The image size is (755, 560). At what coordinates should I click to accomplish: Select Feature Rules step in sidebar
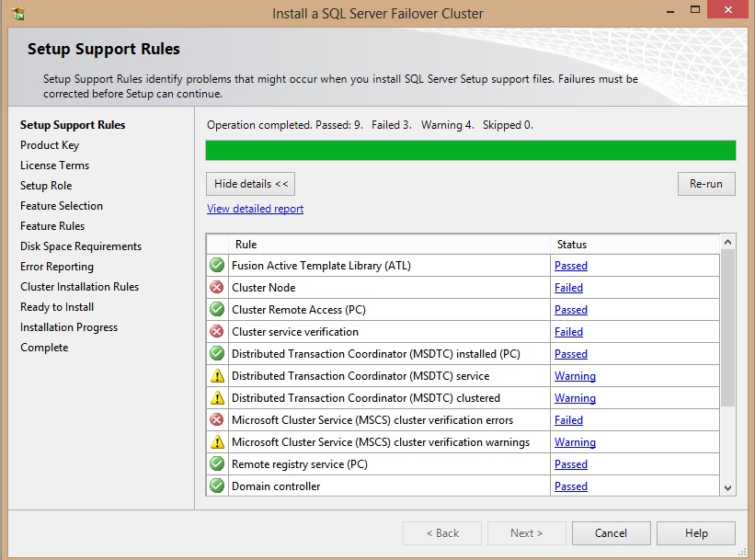tap(52, 226)
